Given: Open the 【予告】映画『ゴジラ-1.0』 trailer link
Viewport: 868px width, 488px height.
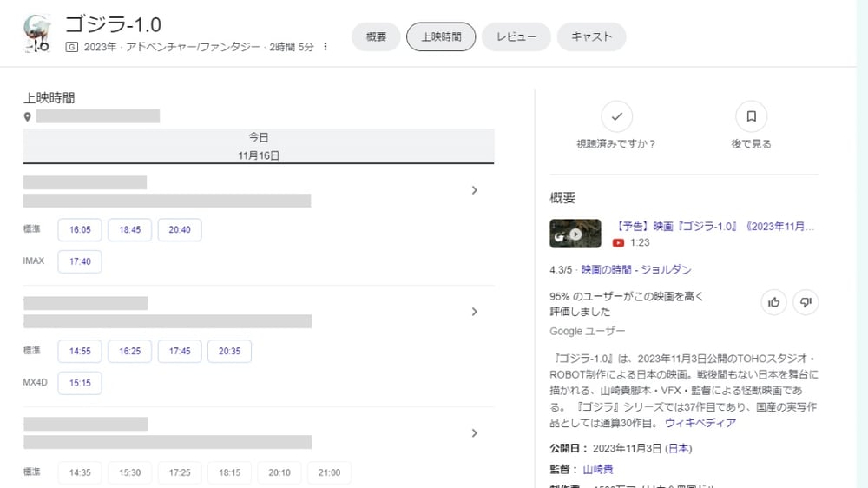Looking at the screenshot, I should [714, 227].
